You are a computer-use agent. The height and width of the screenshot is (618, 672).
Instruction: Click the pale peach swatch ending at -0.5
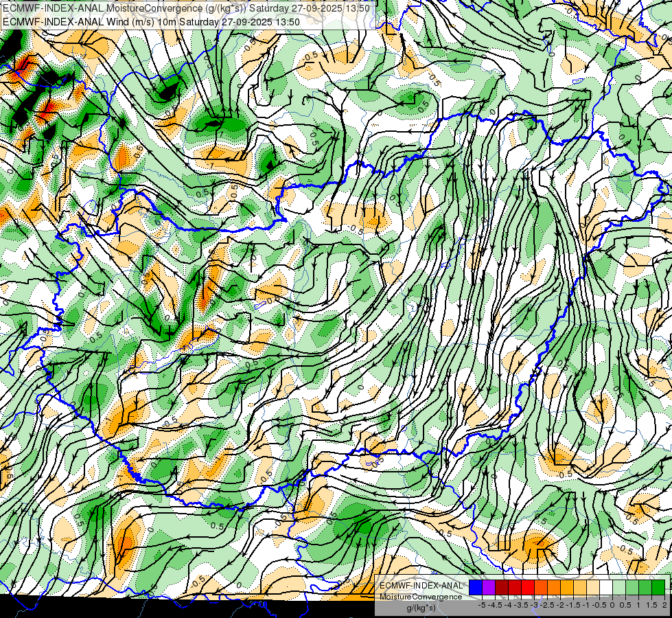593,587
